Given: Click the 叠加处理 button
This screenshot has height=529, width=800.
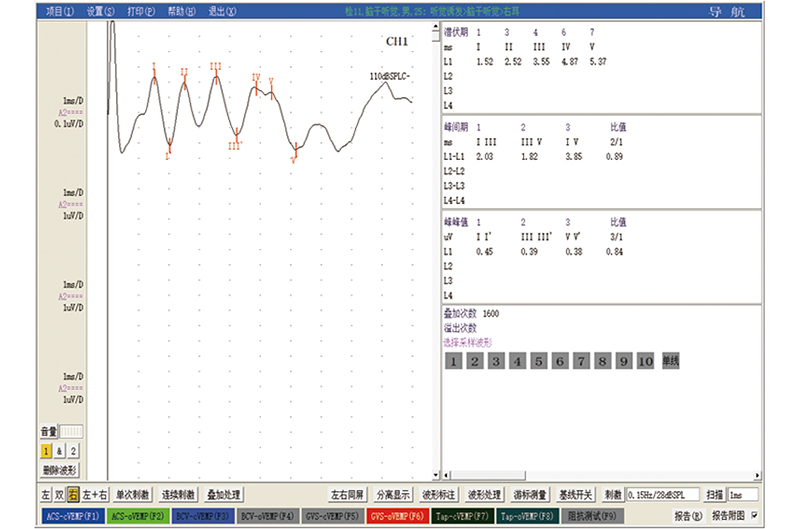Looking at the screenshot, I should (225, 495).
